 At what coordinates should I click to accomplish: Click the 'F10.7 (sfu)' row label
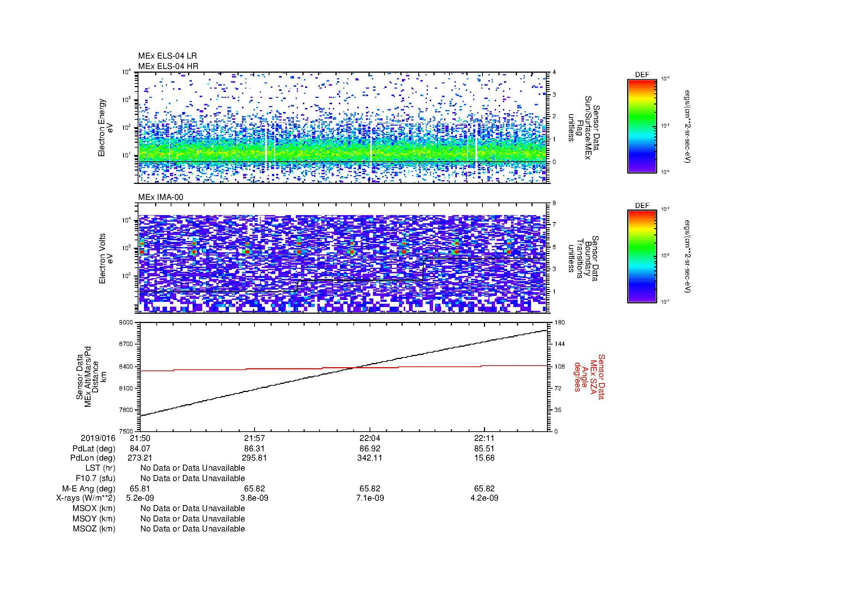pyautogui.click(x=96, y=478)
